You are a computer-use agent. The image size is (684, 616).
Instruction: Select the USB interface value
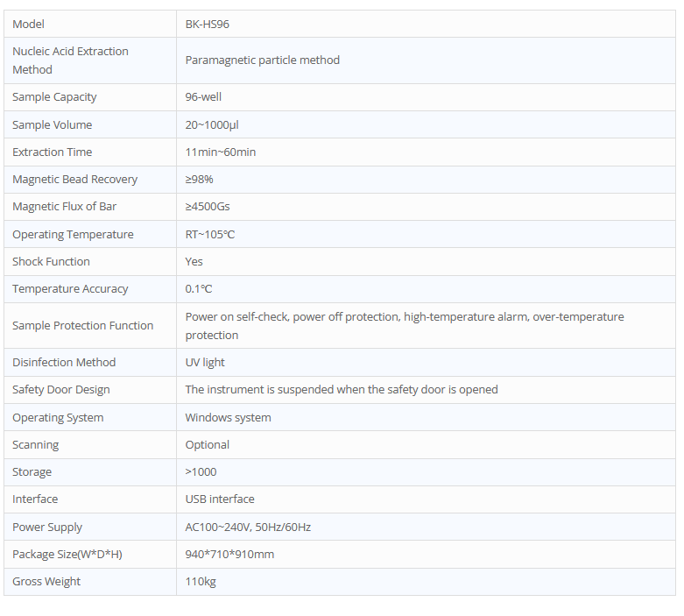click(220, 499)
